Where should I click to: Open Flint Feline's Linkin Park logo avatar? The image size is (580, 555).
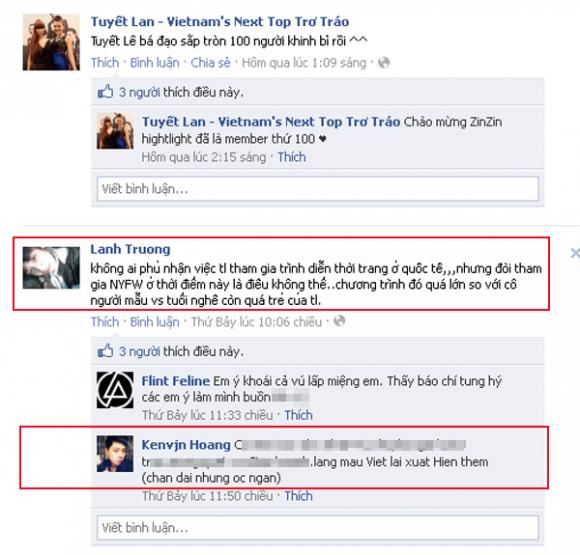[115, 390]
